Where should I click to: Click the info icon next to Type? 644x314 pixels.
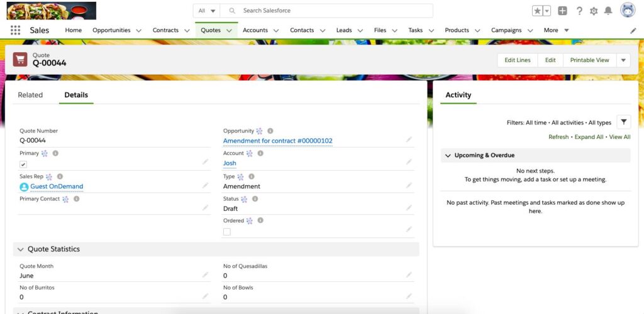tap(252, 176)
